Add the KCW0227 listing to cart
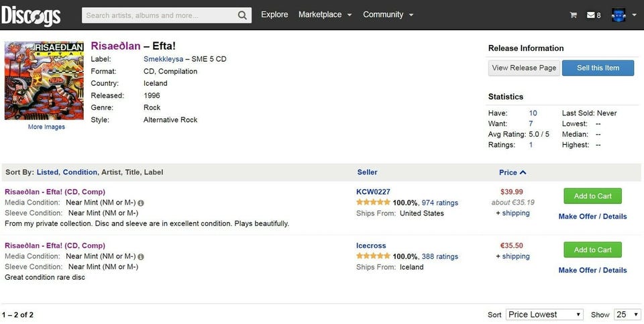 pos(592,196)
